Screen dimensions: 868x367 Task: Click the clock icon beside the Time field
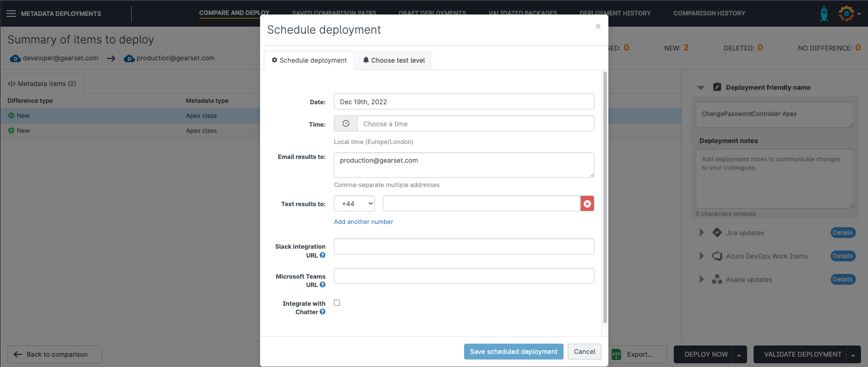click(346, 124)
